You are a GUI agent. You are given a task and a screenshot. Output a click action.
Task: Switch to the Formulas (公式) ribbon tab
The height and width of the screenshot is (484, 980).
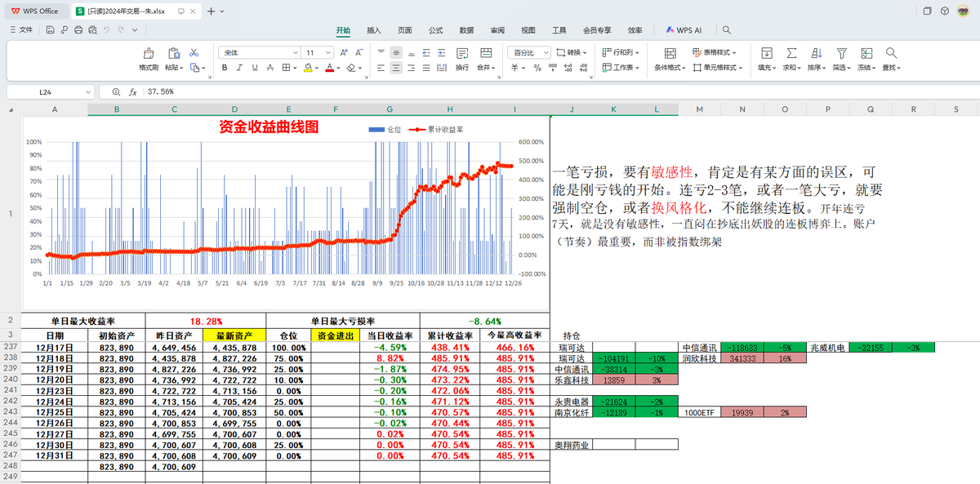pos(435,30)
